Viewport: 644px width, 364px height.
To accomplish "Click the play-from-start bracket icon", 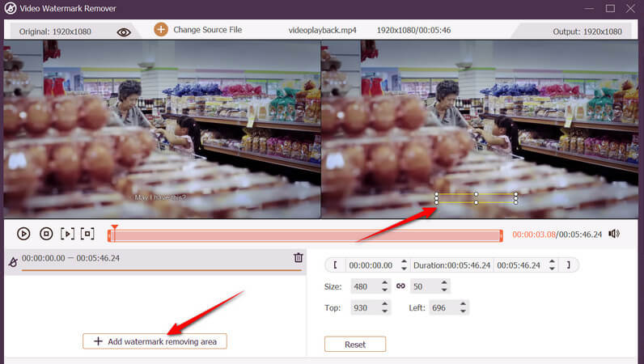I will point(67,234).
